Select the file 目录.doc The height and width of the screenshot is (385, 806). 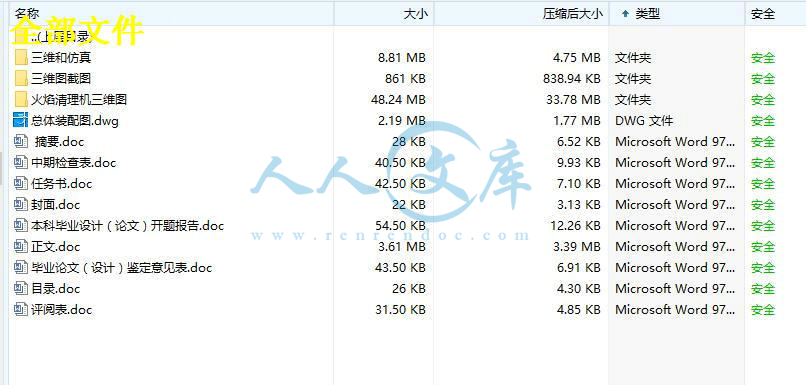pyautogui.click(x=56, y=289)
